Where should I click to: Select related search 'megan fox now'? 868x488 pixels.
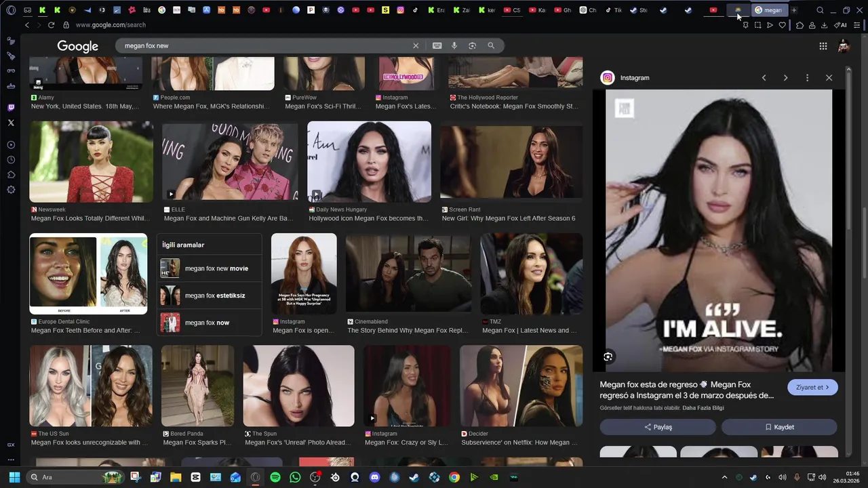click(x=209, y=323)
